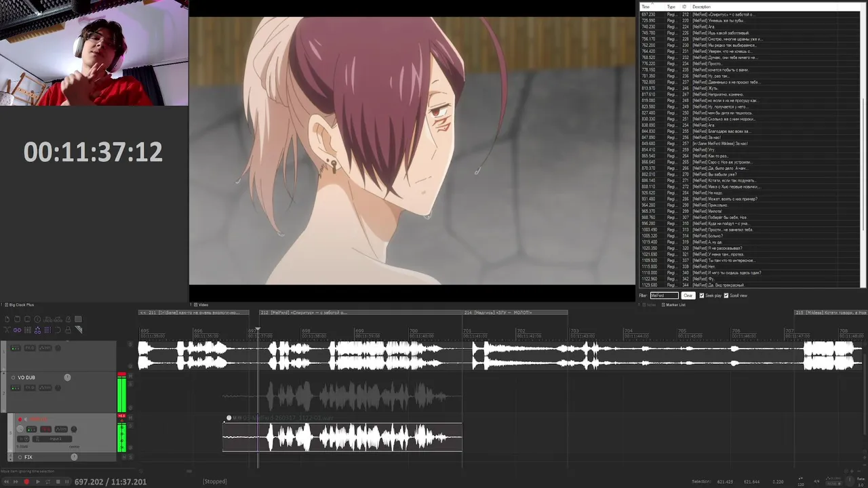Select region 344 row at 1129.680
The width and height of the screenshot is (868, 488).
pyautogui.click(x=750, y=285)
